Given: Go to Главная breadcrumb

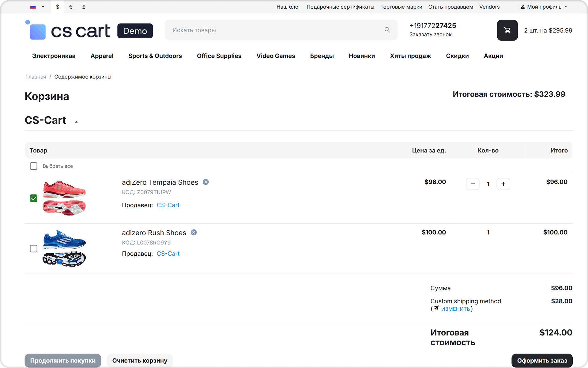Looking at the screenshot, I should [x=36, y=77].
